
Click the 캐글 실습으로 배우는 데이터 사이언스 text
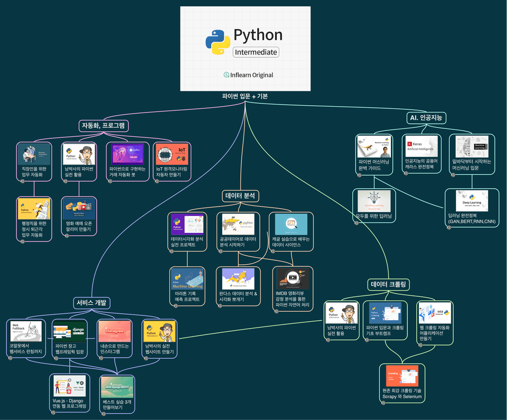coord(290,242)
